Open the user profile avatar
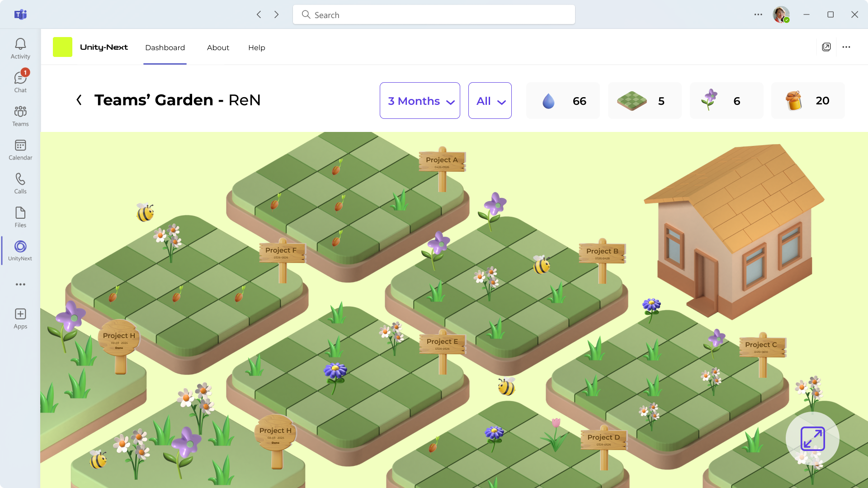This screenshot has width=868, height=488. (781, 14)
